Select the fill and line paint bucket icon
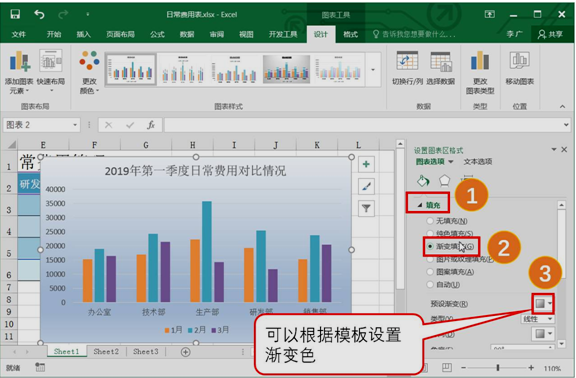The image size is (576, 378). [423, 181]
